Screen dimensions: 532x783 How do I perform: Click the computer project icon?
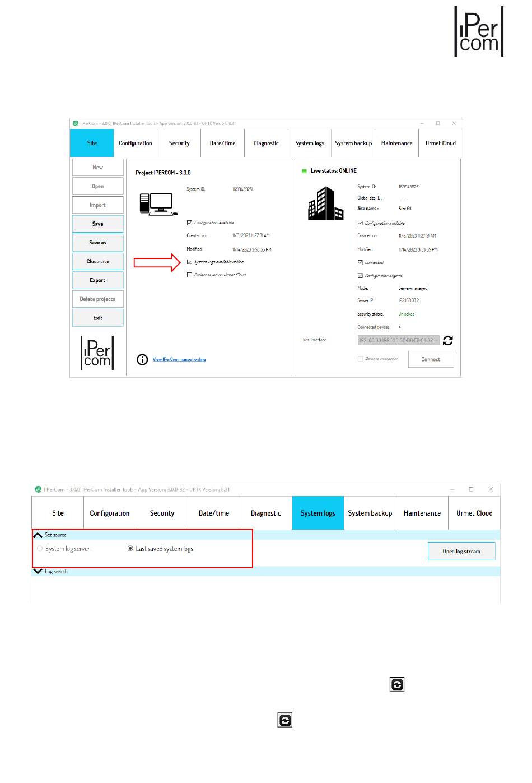pyautogui.click(x=158, y=205)
